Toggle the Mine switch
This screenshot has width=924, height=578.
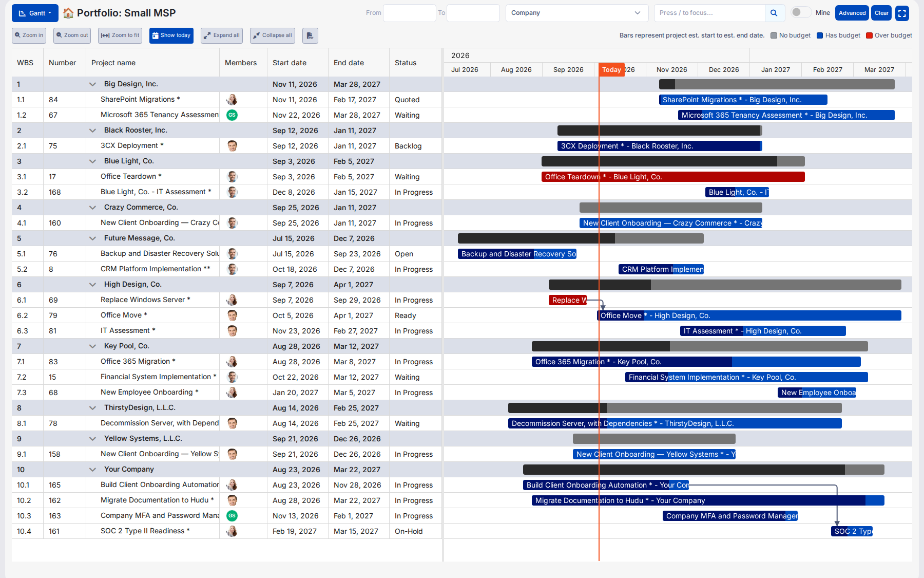pyautogui.click(x=801, y=12)
